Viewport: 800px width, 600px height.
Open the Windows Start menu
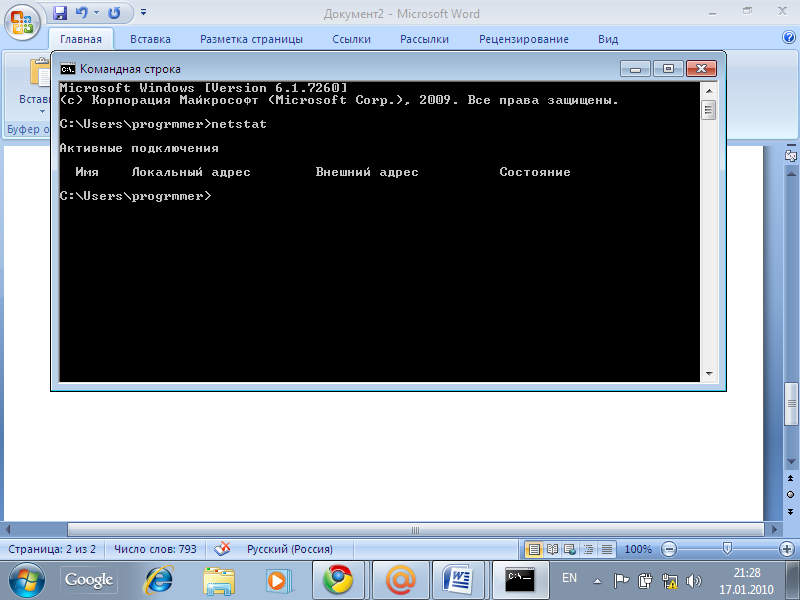click(25, 581)
